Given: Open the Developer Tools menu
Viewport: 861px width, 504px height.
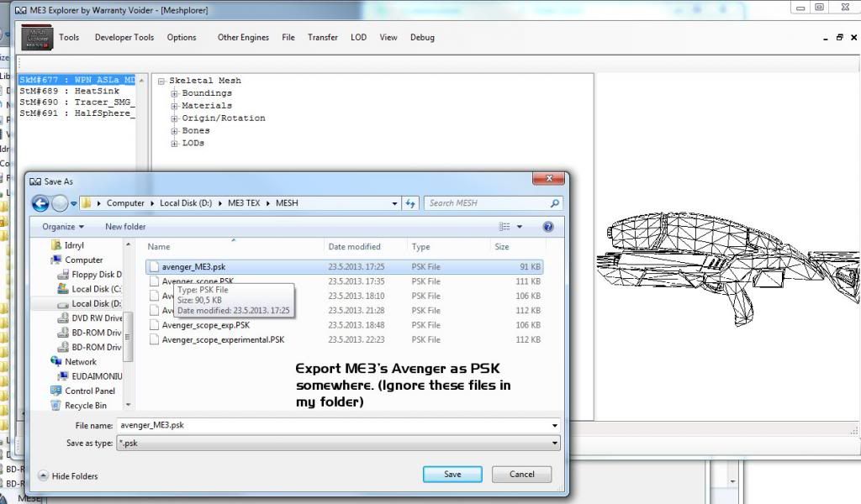Looking at the screenshot, I should tap(124, 37).
